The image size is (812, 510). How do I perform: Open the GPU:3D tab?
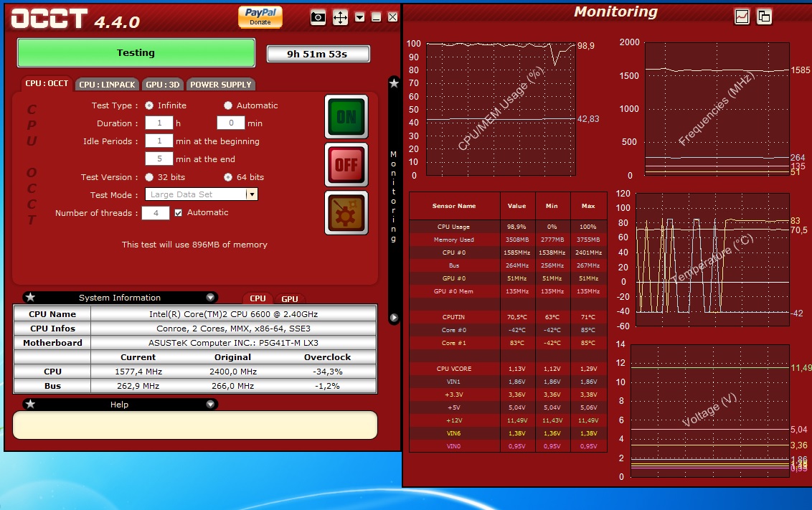[x=163, y=85]
